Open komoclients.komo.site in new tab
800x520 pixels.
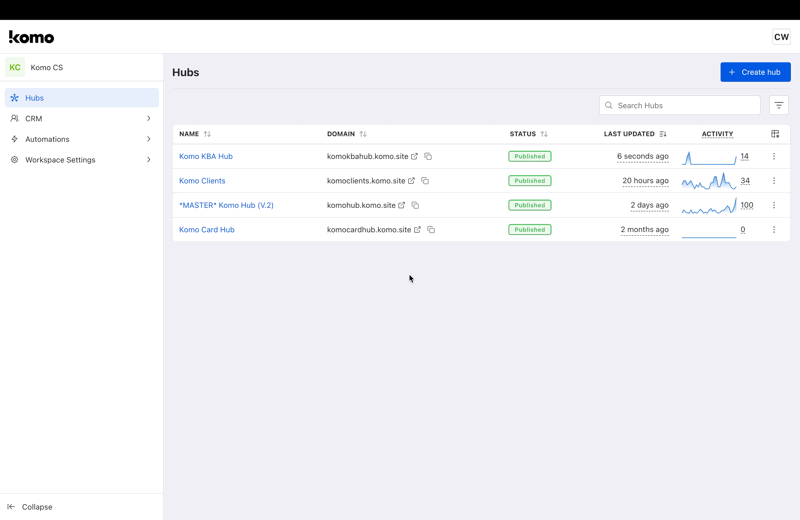click(x=411, y=181)
